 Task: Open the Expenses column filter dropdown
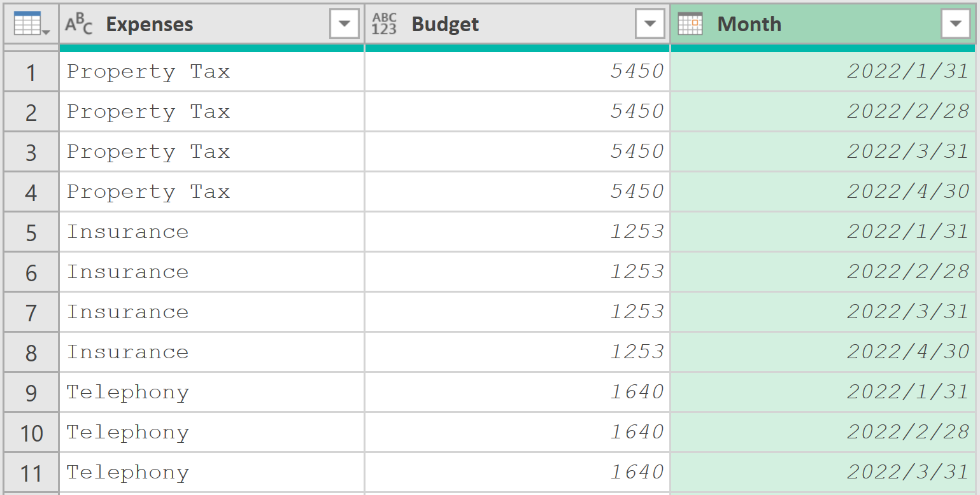[344, 24]
